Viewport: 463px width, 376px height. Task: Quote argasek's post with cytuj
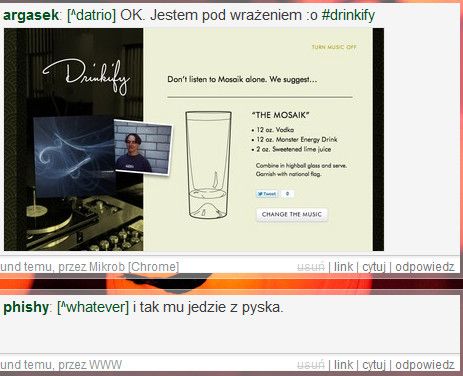click(x=374, y=267)
